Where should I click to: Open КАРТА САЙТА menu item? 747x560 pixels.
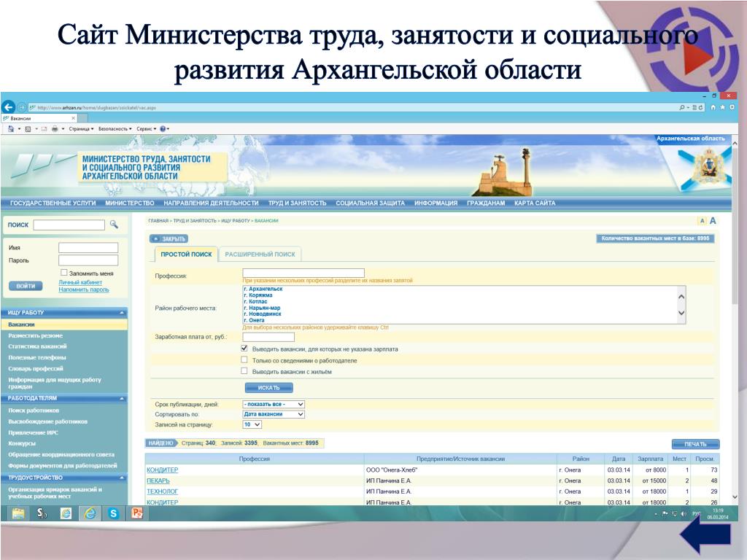(535, 203)
